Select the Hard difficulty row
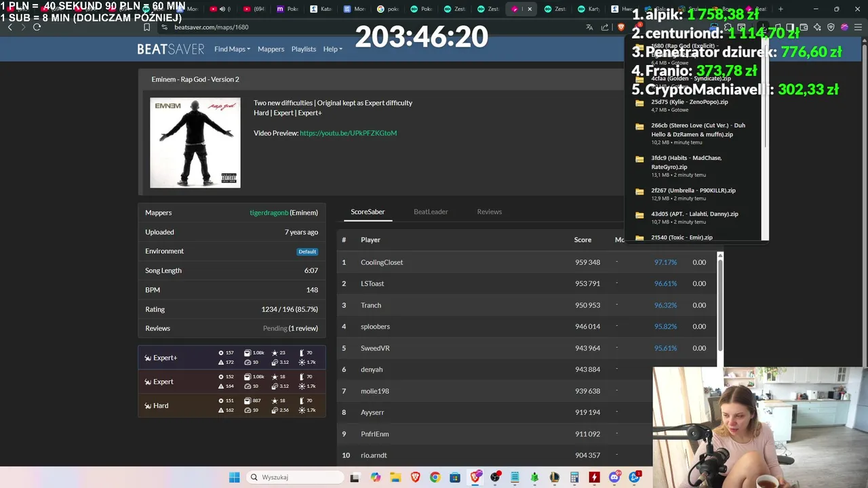The height and width of the screenshot is (488, 868). 232,405
